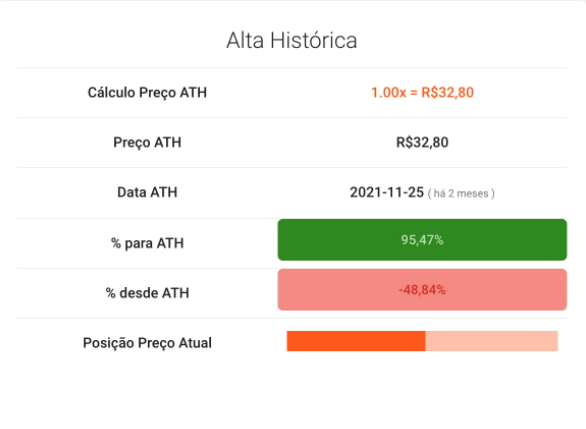
Task: Click the orange R$32,80 calculated price
Action: (448, 93)
